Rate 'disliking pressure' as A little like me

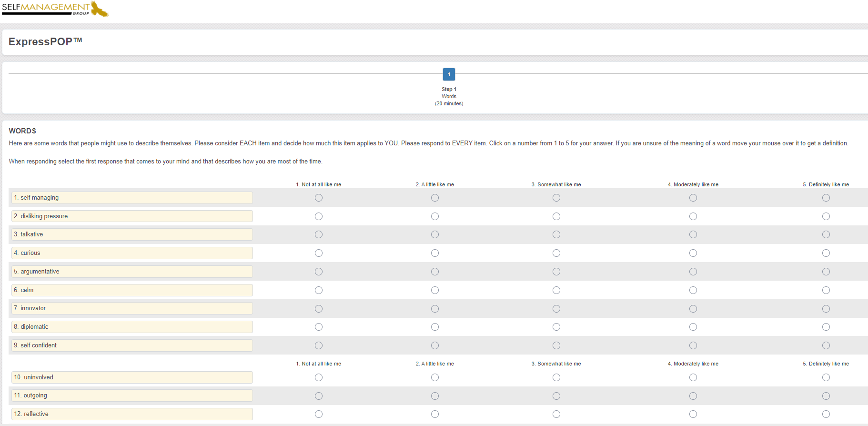435,216
